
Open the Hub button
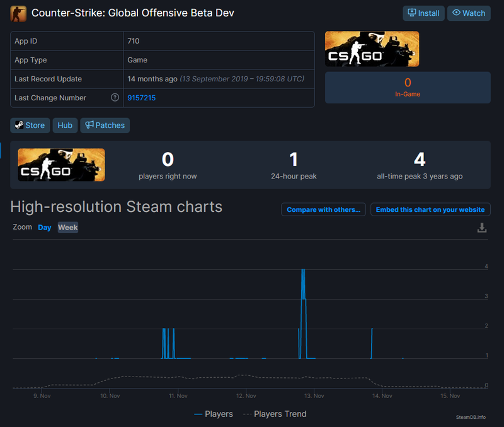tap(65, 125)
